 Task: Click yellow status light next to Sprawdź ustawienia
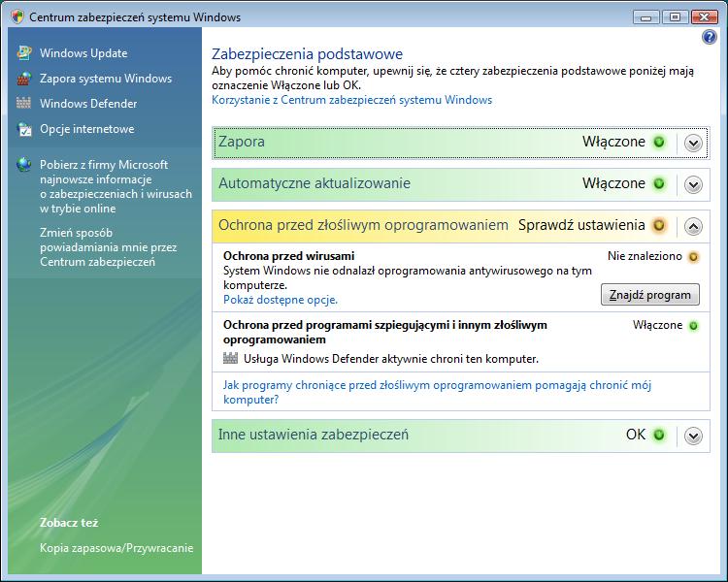point(659,226)
